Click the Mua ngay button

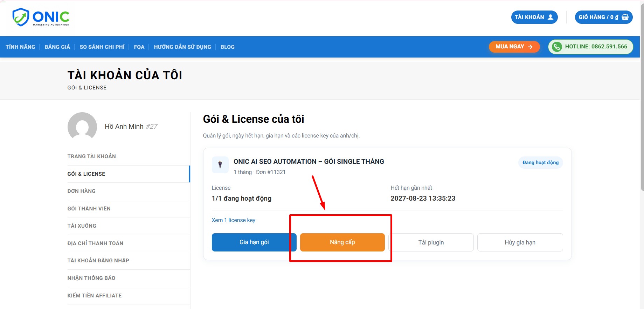[514, 47]
